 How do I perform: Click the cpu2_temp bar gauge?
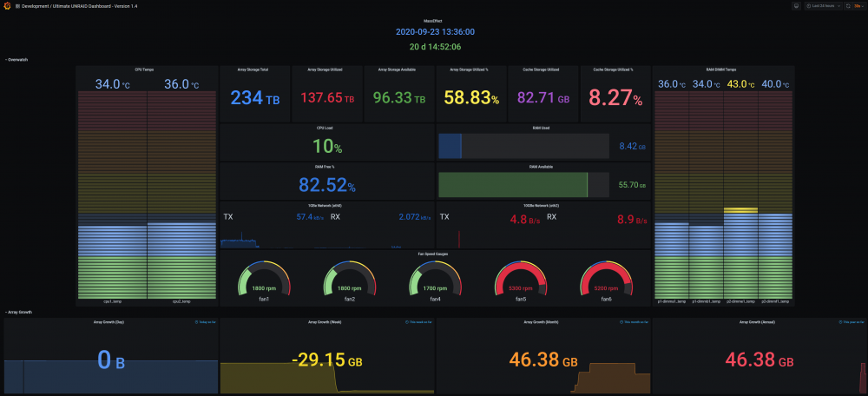pos(181,195)
